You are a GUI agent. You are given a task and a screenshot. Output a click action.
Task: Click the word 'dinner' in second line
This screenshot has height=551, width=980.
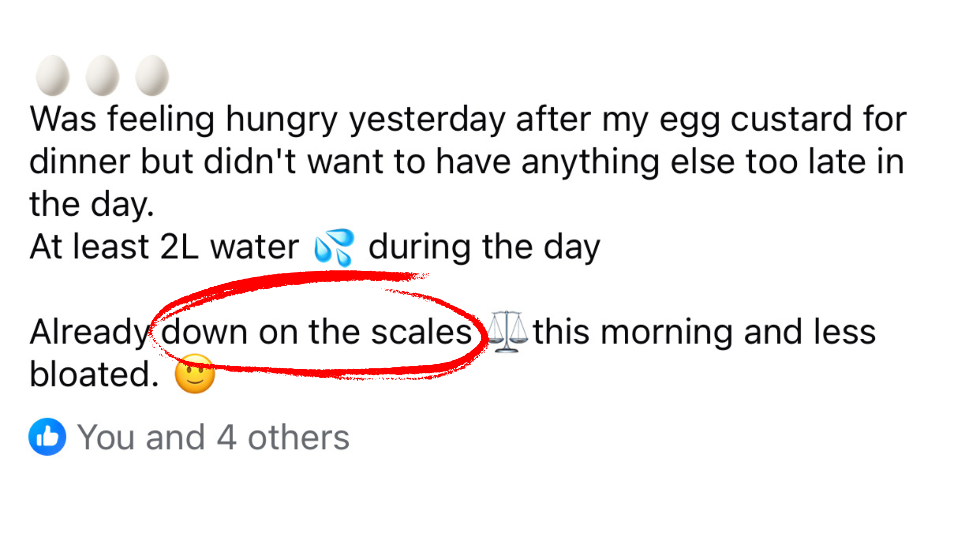80,162
